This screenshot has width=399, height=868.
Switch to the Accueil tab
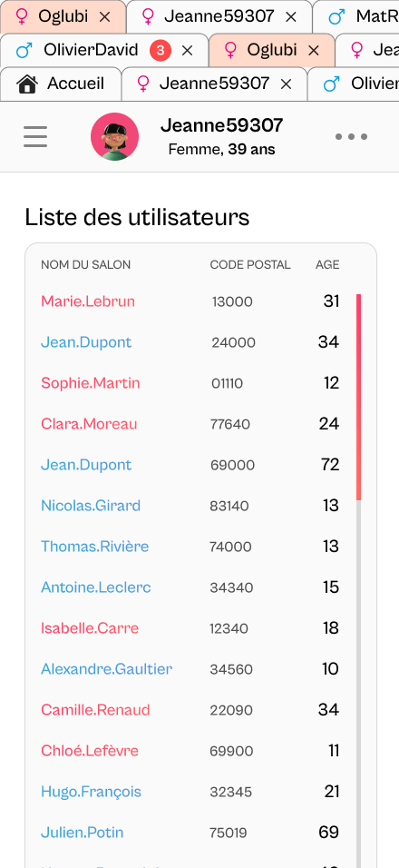(61, 84)
